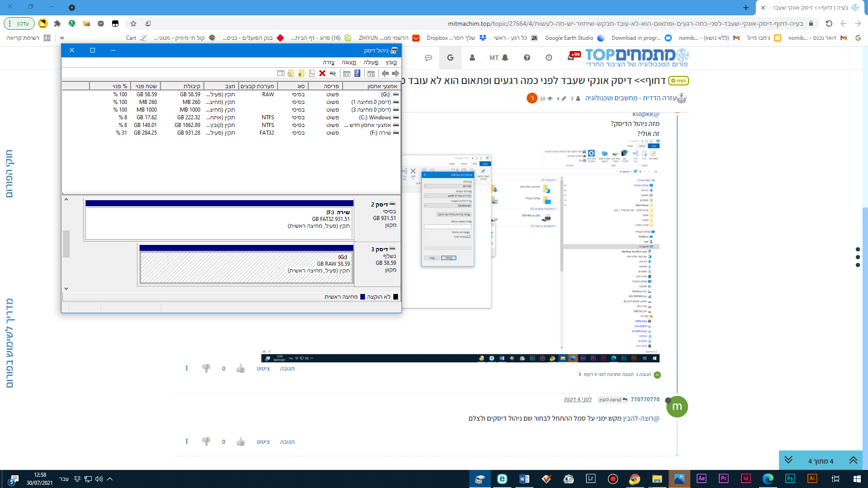Click the folder with green arrow toolbar icon
The width and height of the screenshot is (868, 488).
[301, 74]
